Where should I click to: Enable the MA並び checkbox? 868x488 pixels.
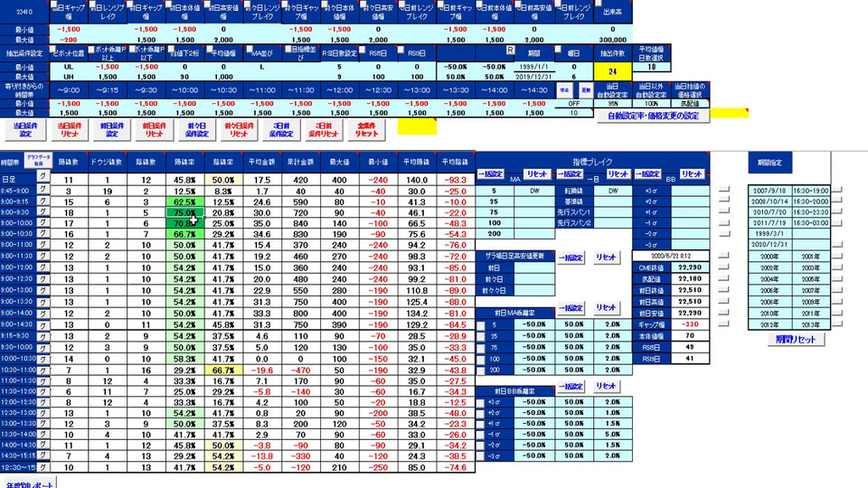250,51
